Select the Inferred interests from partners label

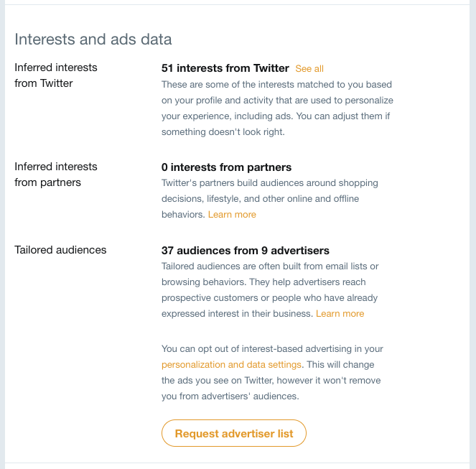click(x=56, y=175)
